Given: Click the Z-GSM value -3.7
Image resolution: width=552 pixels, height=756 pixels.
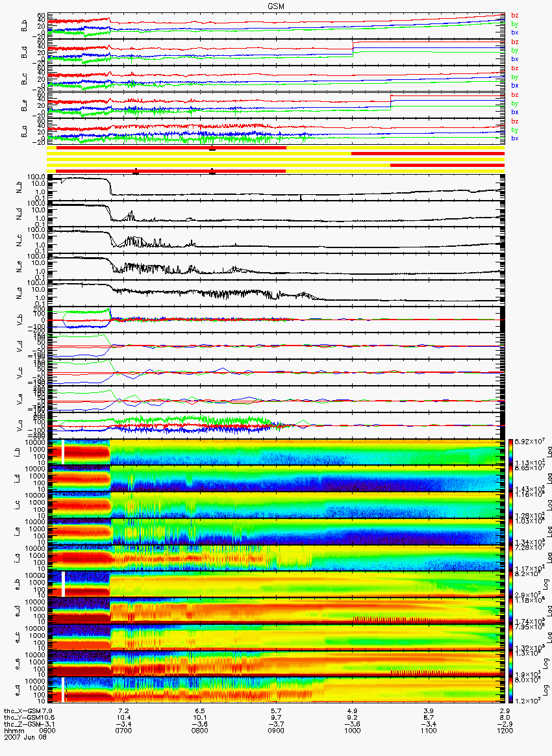Looking at the screenshot, I should click(x=276, y=725).
